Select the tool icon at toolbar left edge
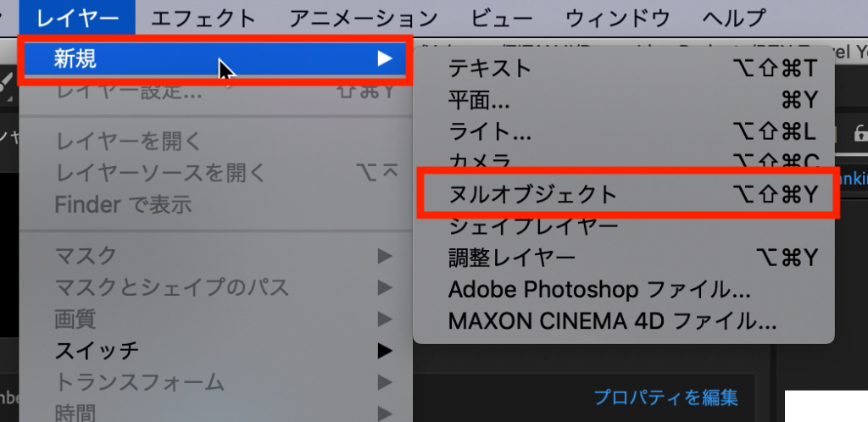 [6, 86]
